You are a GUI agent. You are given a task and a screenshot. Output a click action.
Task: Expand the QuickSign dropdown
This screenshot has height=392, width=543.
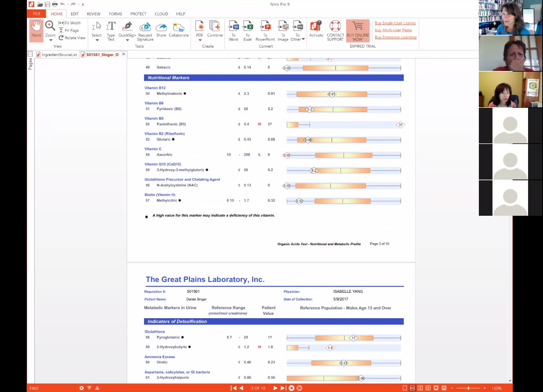coord(127,40)
